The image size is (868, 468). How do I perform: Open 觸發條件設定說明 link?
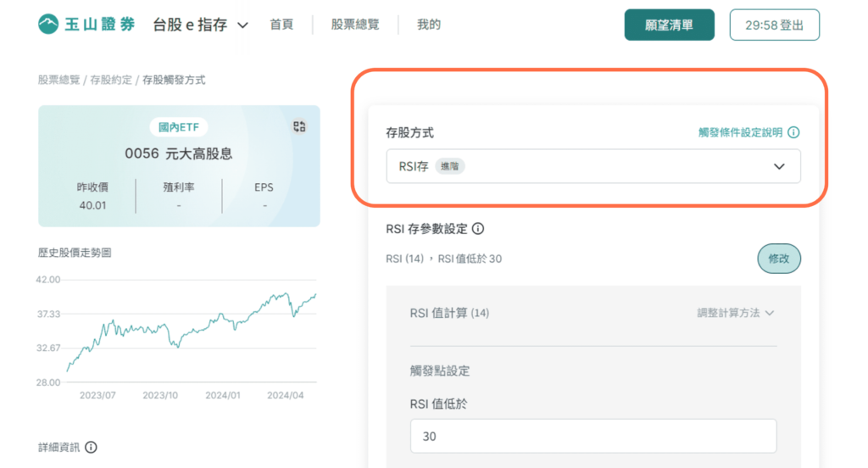tap(740, 132)
